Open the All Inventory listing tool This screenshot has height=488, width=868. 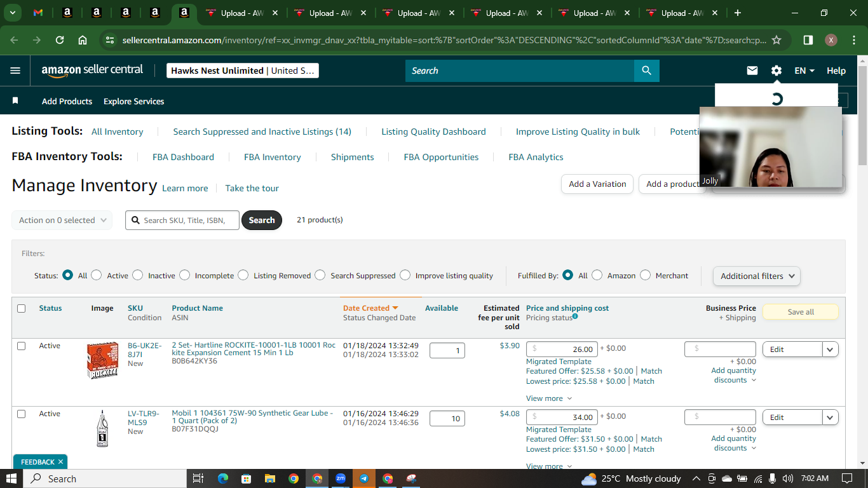pos(118,132)
